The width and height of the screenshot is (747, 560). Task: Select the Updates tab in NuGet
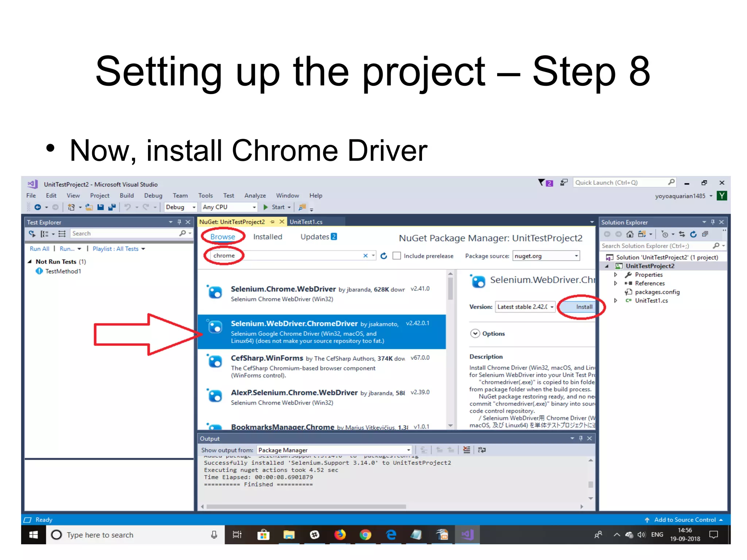(318, 237)
